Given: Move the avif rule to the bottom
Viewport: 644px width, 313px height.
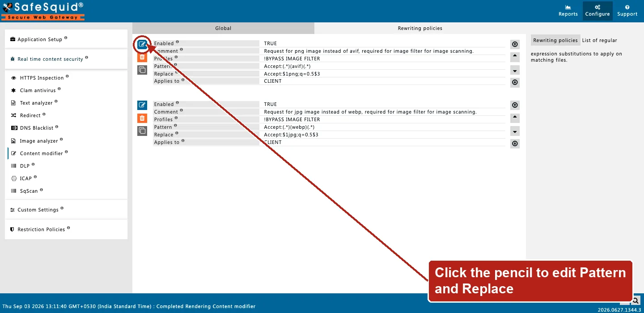Looking at the screenshot, I should coord(515,82).
